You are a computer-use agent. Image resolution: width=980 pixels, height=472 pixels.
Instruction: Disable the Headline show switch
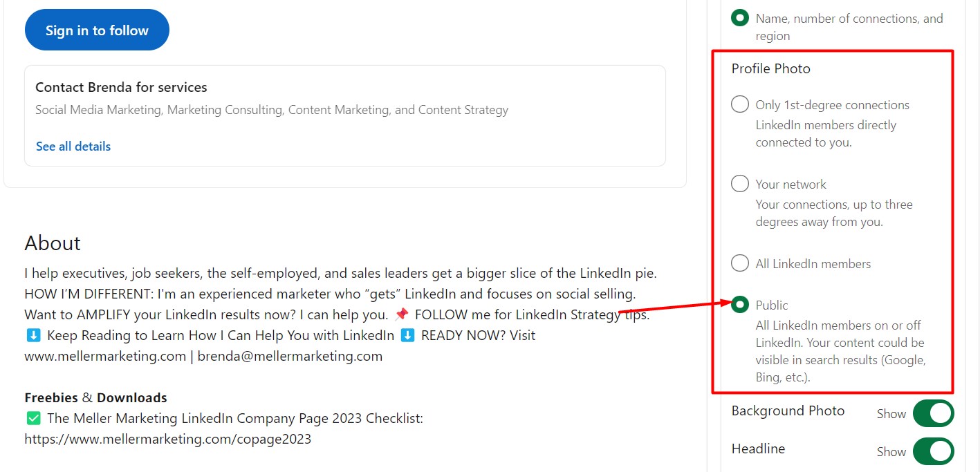pos(933,451)
